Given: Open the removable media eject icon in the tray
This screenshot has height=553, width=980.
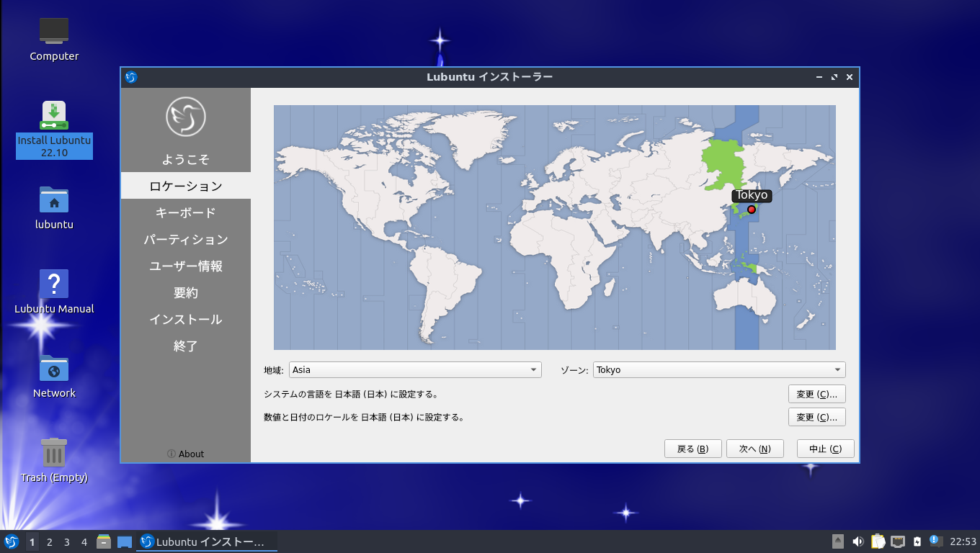Looking at the screenshot, I should (x=838, y=541).
